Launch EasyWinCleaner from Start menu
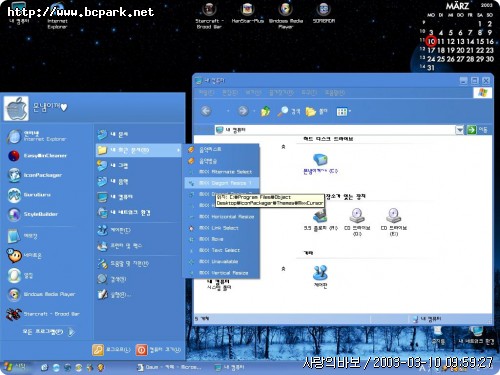This screenshot has width=500, height=375. coord(37,156)
